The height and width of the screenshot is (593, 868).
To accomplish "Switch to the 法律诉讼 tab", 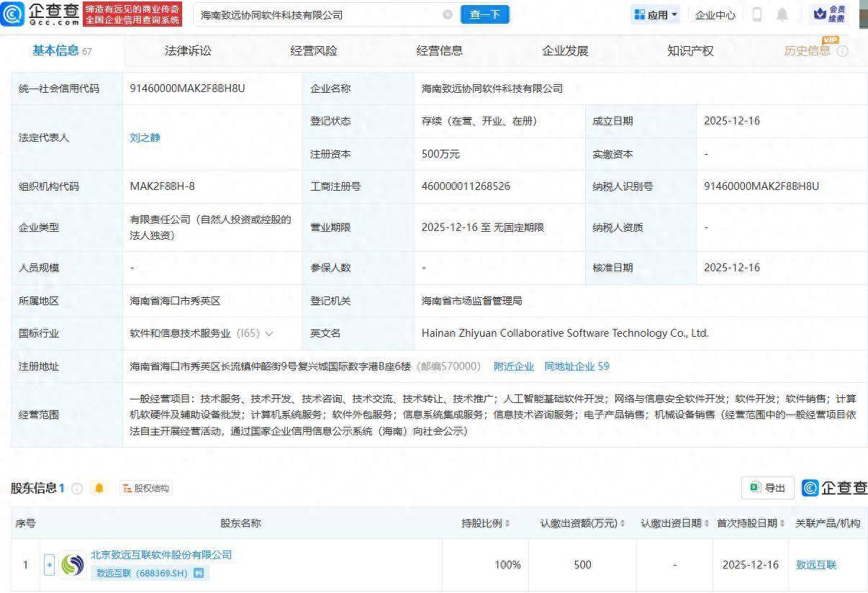I will [189, 50].
